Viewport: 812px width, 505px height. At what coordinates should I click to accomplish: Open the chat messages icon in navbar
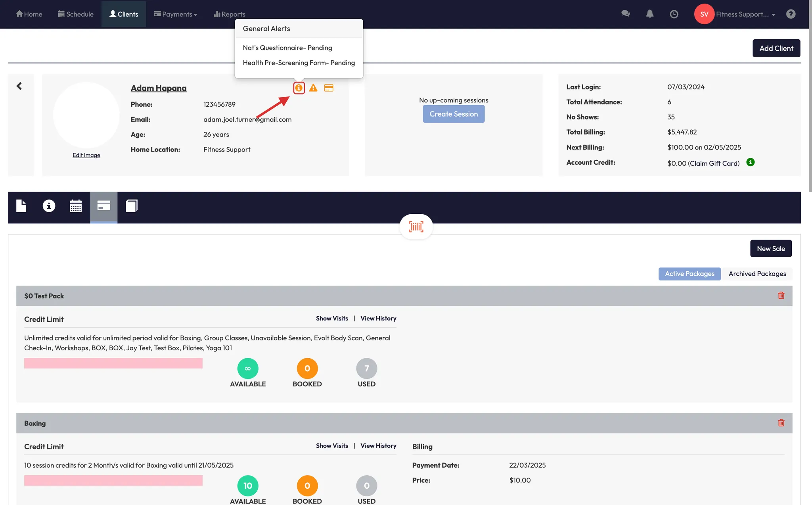coord(626,14)
